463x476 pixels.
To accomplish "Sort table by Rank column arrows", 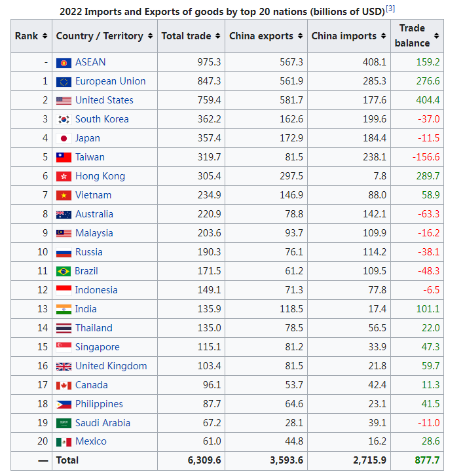I will tap(45, 36).
